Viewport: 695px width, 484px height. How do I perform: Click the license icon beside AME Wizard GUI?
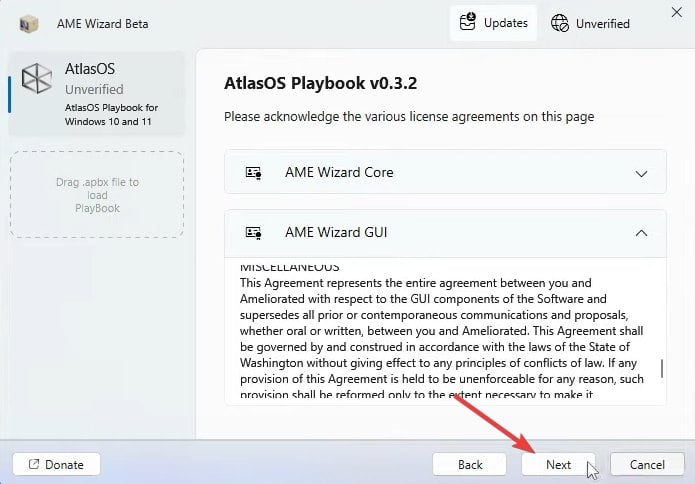(254, 233)
